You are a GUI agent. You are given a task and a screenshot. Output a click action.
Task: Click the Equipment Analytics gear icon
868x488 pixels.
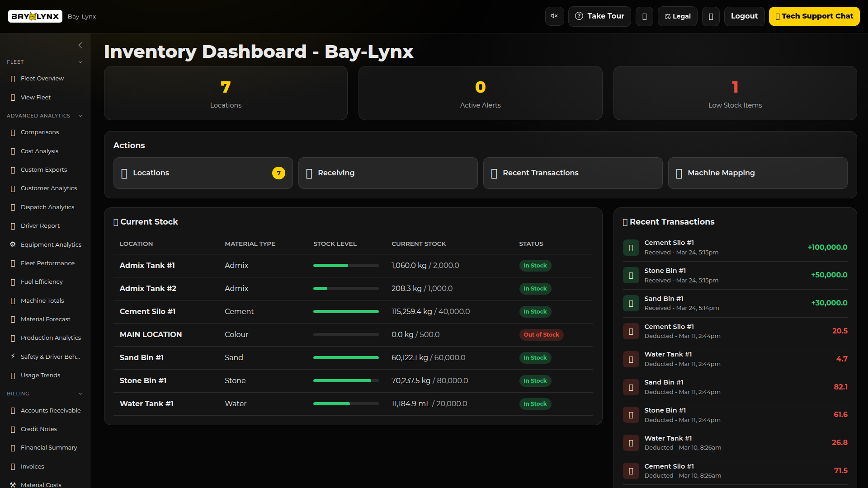point(13,244)
